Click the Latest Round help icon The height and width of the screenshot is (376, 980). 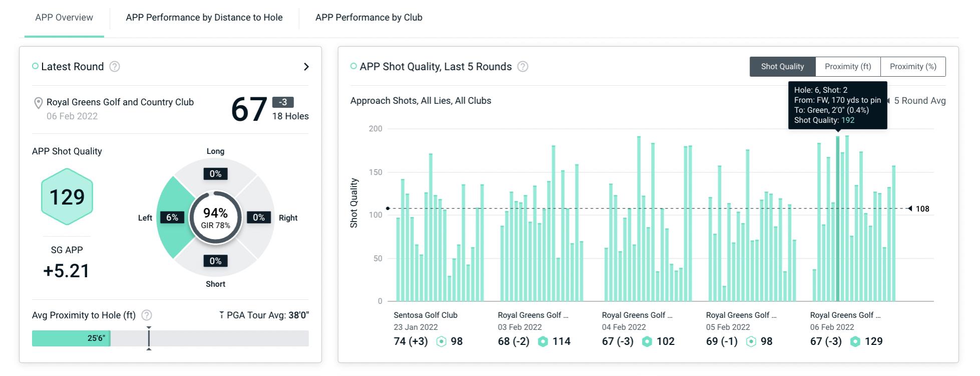click(x=115, y=67)
